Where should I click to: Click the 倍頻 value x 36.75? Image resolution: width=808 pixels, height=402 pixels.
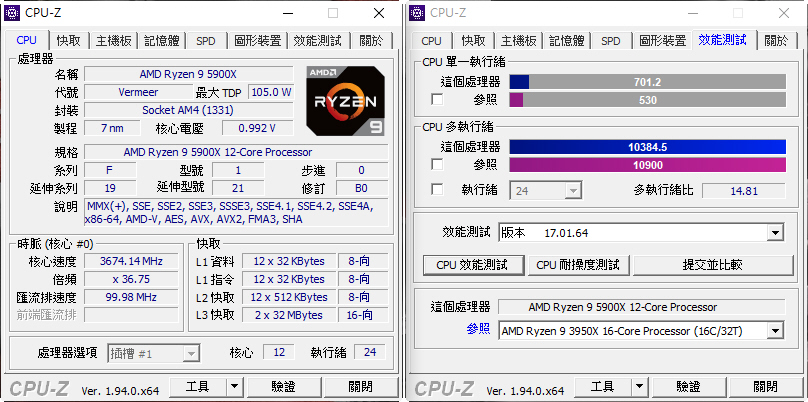(131, 279)
